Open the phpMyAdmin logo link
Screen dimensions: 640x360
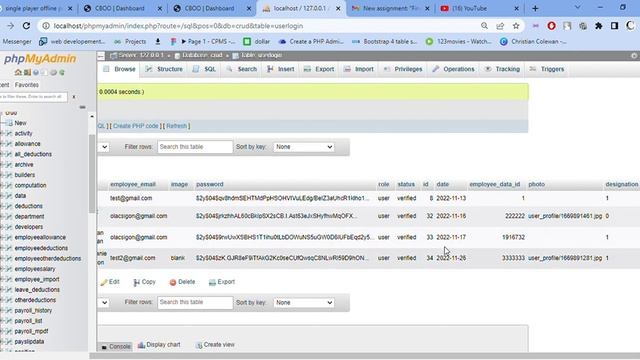point(40,59)
